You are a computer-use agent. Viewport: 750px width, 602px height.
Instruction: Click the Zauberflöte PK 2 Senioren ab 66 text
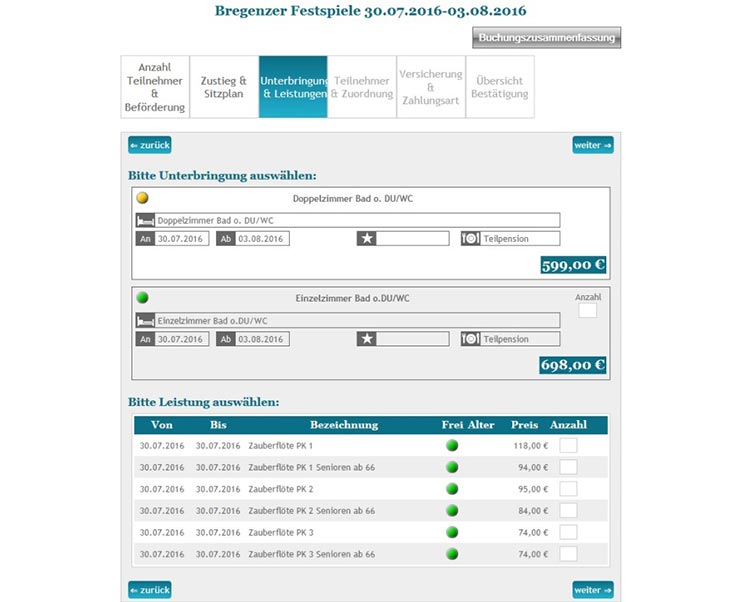pos(311,511)
